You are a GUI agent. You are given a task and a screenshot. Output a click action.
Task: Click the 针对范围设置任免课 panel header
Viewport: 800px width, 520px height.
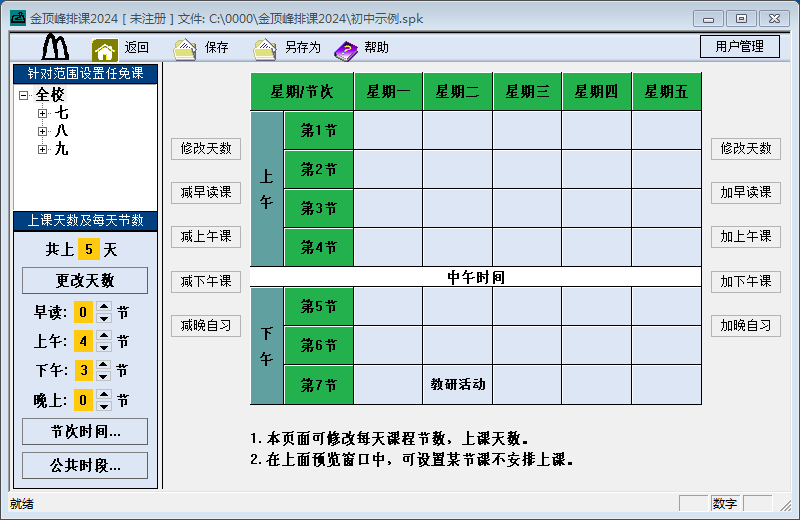[85, 73]
